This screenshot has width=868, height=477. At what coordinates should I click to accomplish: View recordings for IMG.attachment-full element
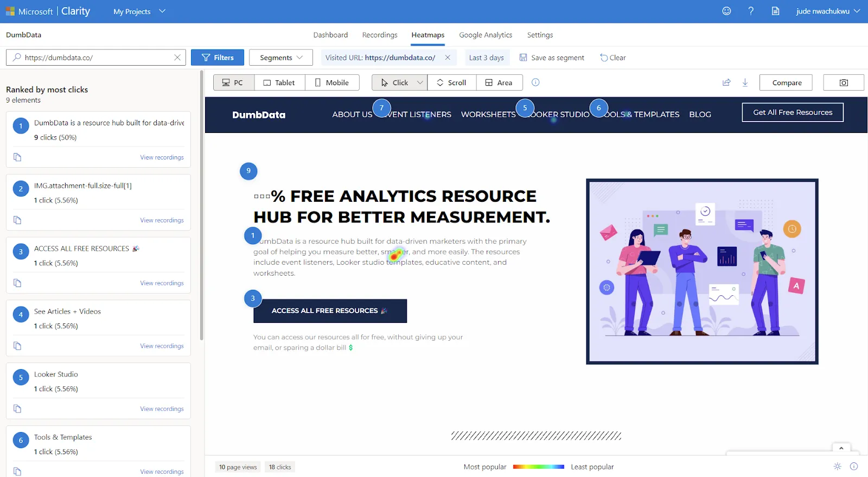tap(162, 220)
